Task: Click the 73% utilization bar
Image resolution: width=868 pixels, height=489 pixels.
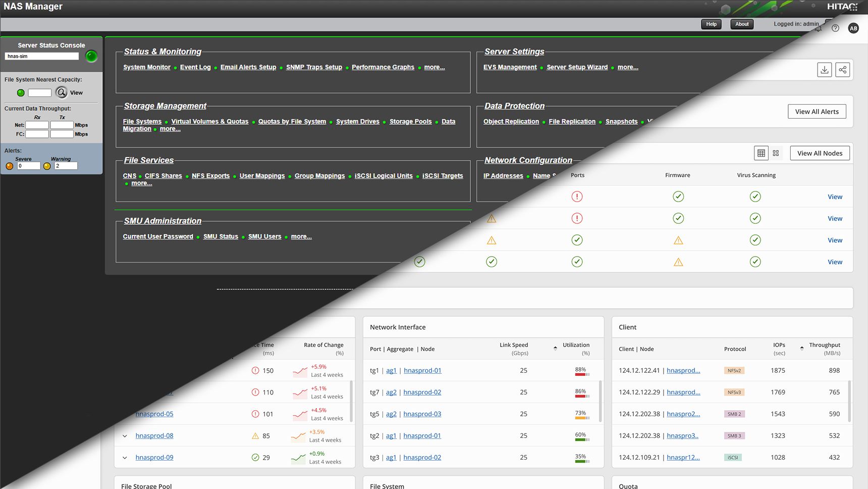Action: (x=582, y=418)
